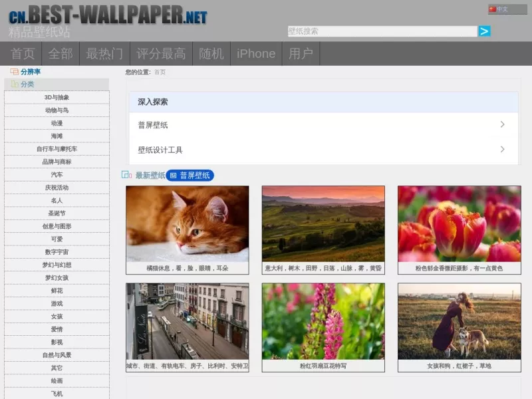Open the 全部 nav tab
The height and width of the screenshot is (399, 532).
[x=61, y=54]
